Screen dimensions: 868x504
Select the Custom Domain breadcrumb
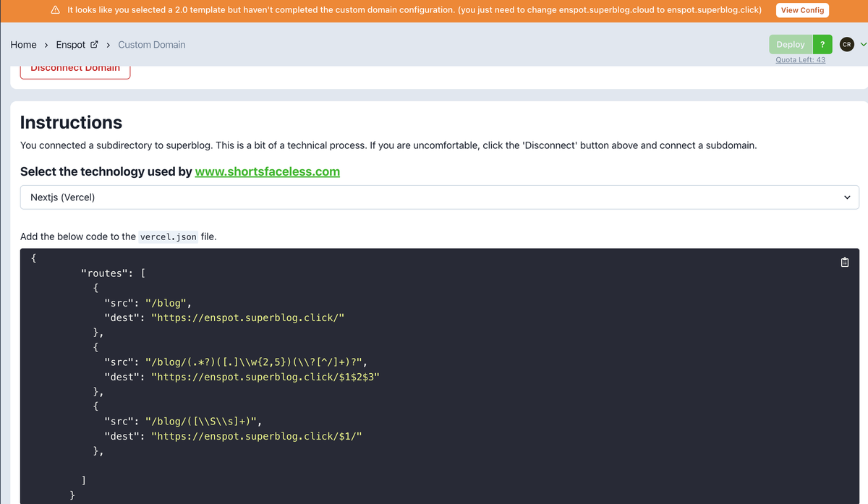(x=151, y=44)
